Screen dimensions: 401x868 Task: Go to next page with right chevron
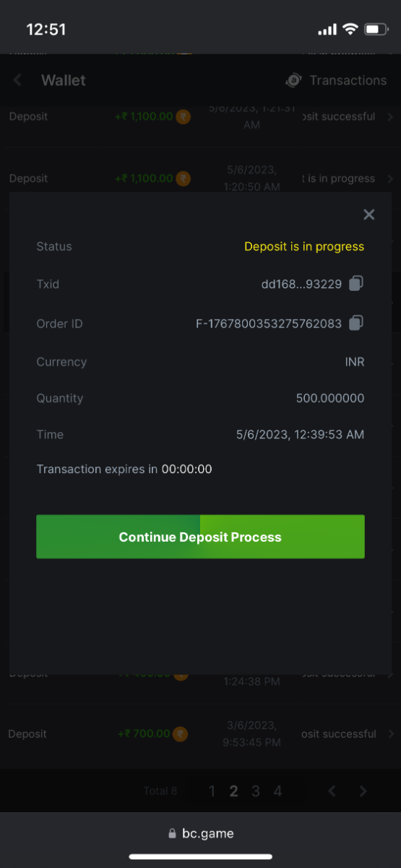[x=363, y=791]
